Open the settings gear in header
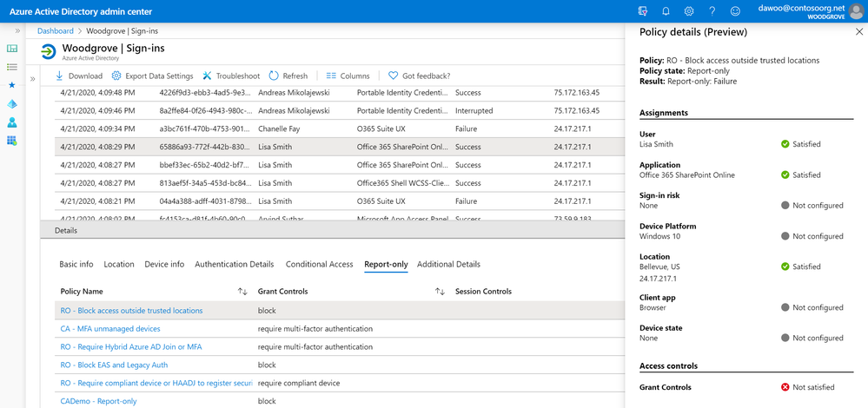Viewport: 868px width, 408px height. pyautogui.click(x=689, y=11)
